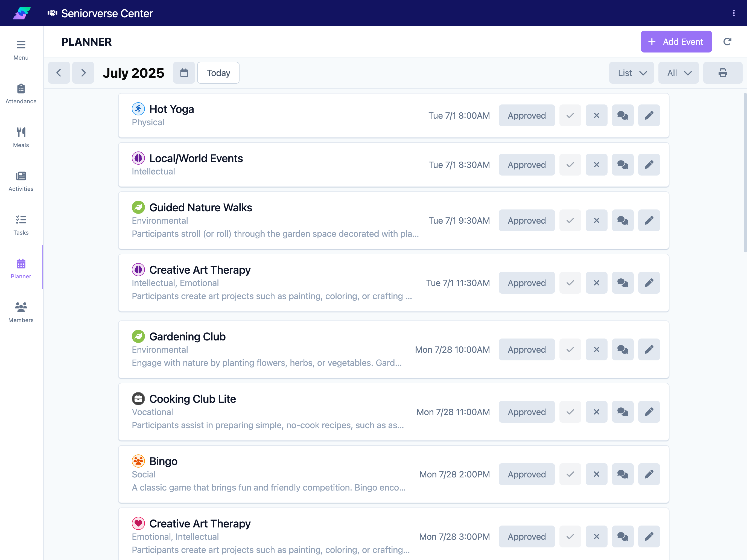This screenshot has width=747, height=560.
Task: Go to Attendance in the sidebar
Action: point(21,94)
